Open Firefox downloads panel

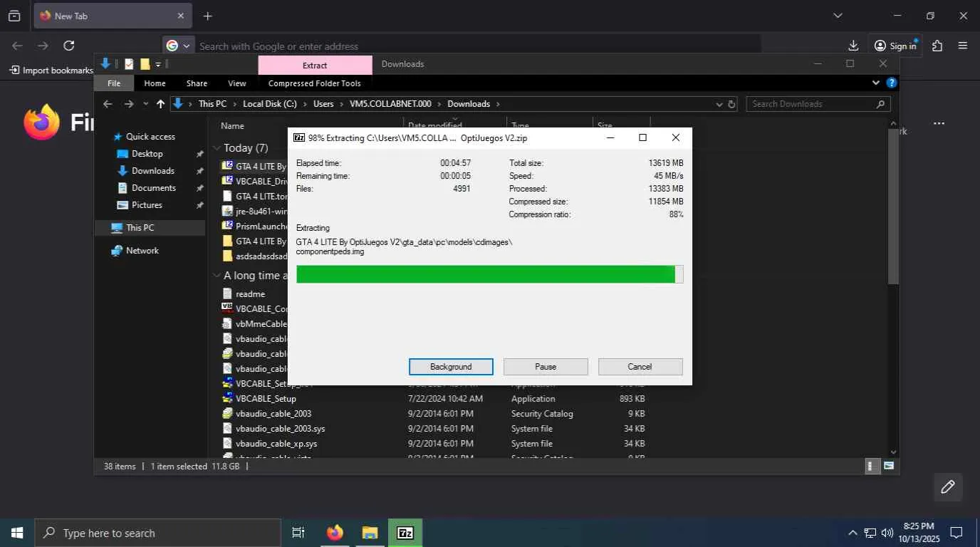tap(853, 46)
